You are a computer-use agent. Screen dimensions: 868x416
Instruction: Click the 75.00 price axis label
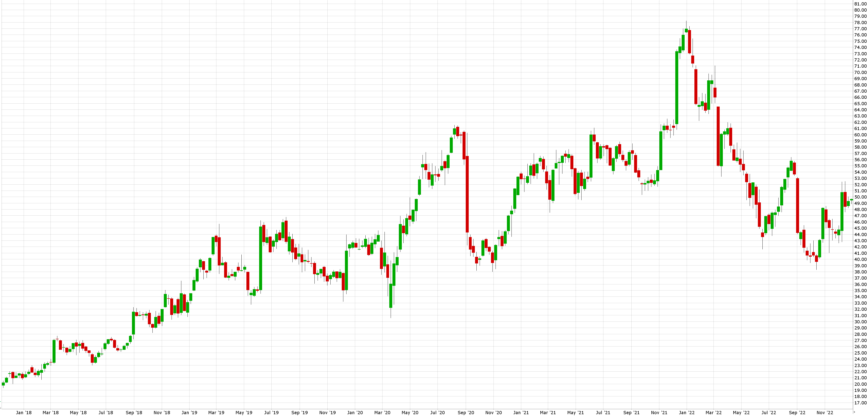[860, 41]
